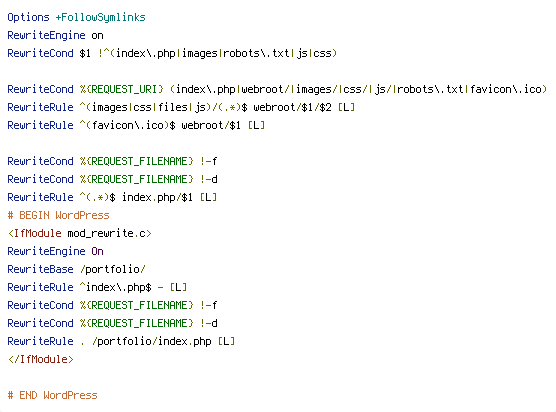Click the /portfolio/index.php rewrite target

pos(151,341)
